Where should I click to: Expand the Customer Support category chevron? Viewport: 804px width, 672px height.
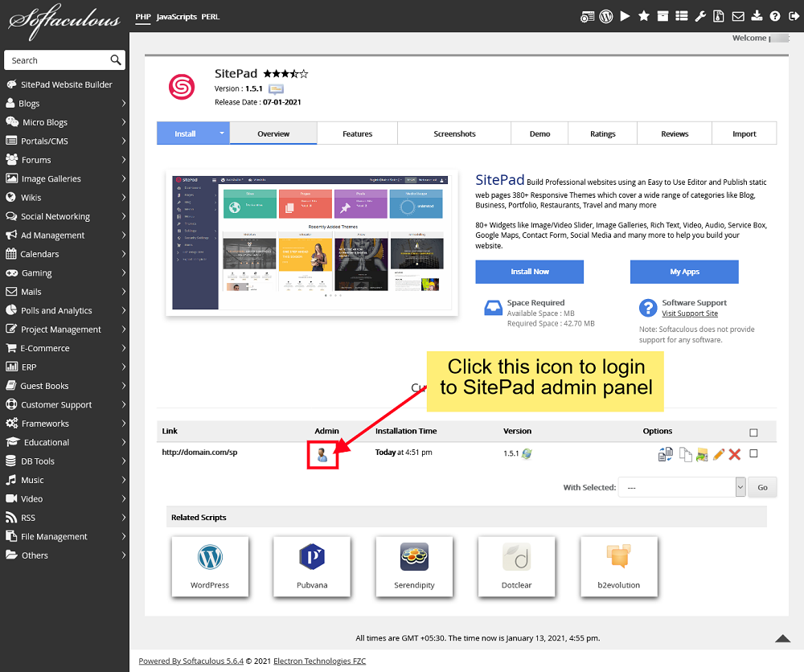pyautogui.click(x=124, y=404)
